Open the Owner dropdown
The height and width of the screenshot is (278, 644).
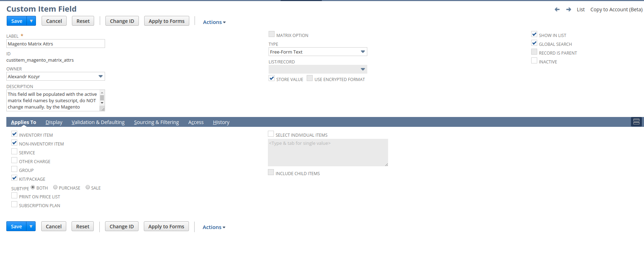[x=56, y=76]
